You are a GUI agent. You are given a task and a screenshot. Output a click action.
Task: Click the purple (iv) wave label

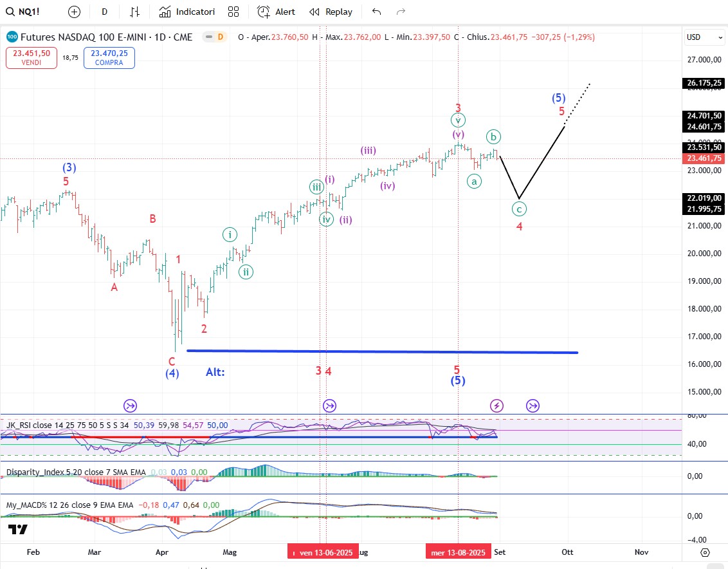click(388, 186)
